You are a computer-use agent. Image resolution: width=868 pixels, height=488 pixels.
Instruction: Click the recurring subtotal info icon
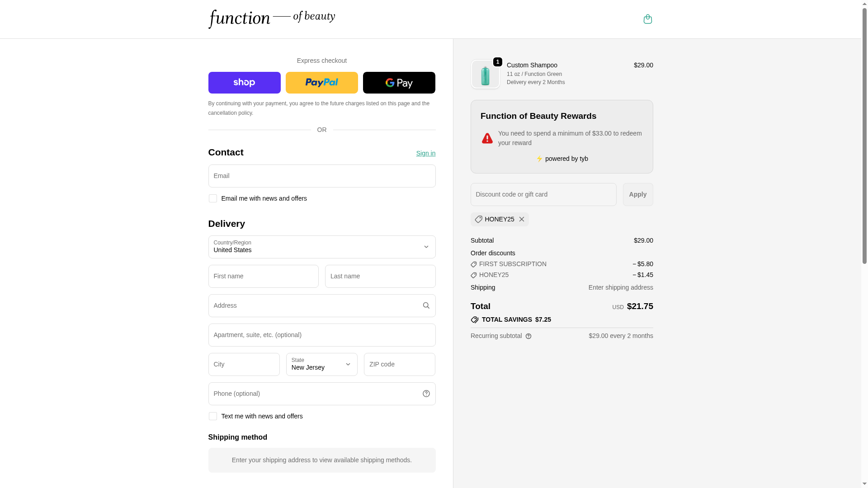click(528, 336)
